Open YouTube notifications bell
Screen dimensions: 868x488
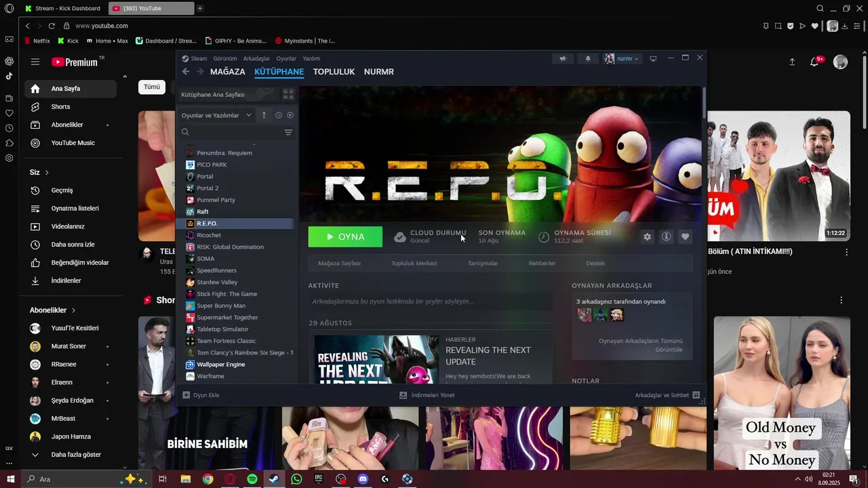814,62
